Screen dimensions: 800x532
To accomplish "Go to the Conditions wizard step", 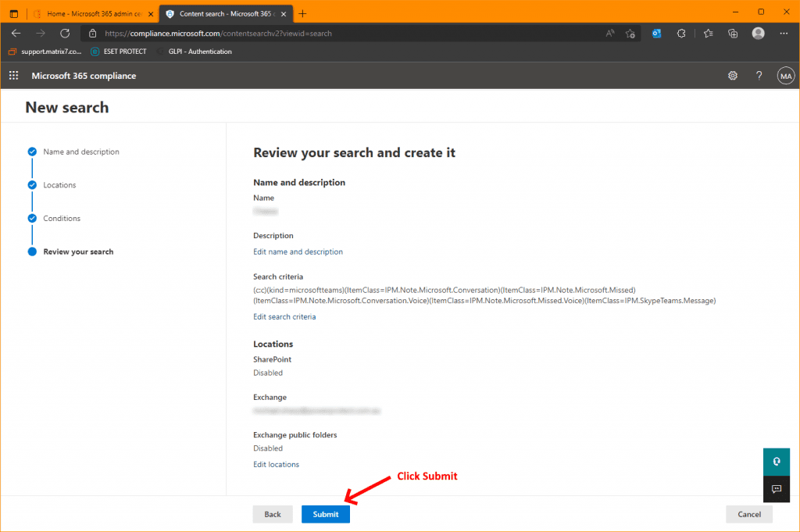I will tap(62, 219).
